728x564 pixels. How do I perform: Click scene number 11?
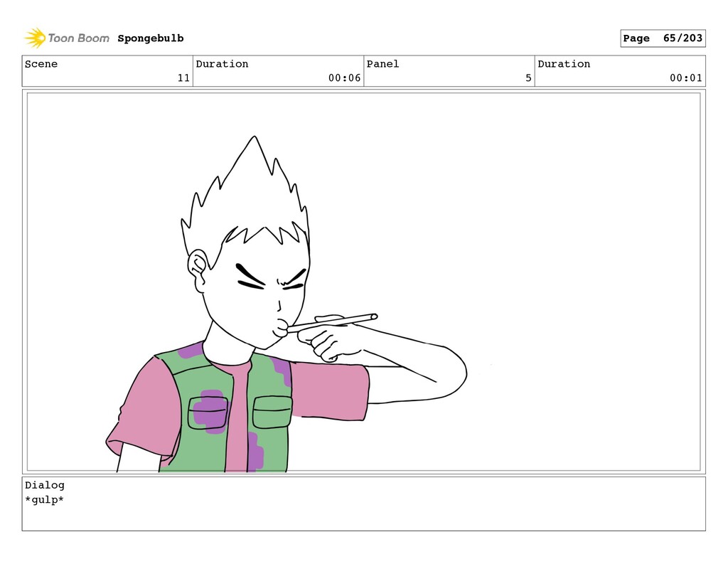(x=183, y=78)
